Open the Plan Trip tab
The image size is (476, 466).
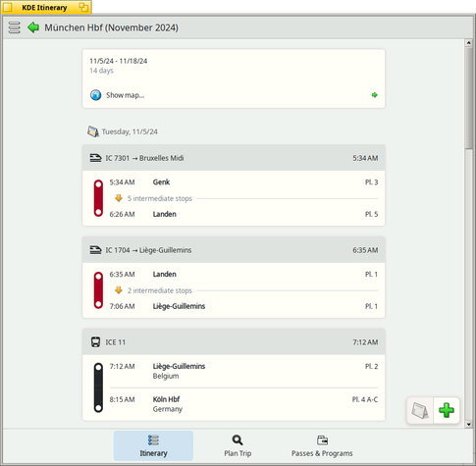click(238, 445)
